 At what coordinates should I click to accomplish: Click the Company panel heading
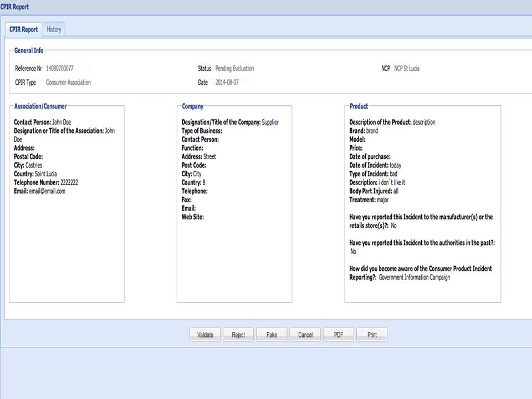193,106
